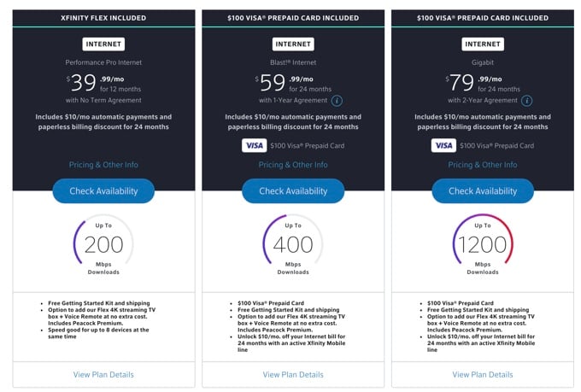Viewport: 581px width, 392px height.
Task: Click the Xfinity Flex Included banner
Action: click(103, 18)
